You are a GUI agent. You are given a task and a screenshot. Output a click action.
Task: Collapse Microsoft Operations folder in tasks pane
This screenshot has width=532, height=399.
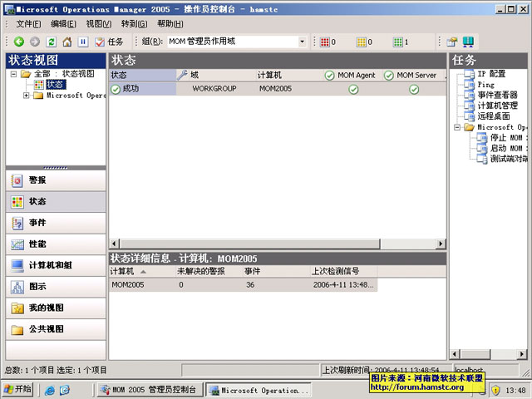pyautogui.click(x=457, y=128)
